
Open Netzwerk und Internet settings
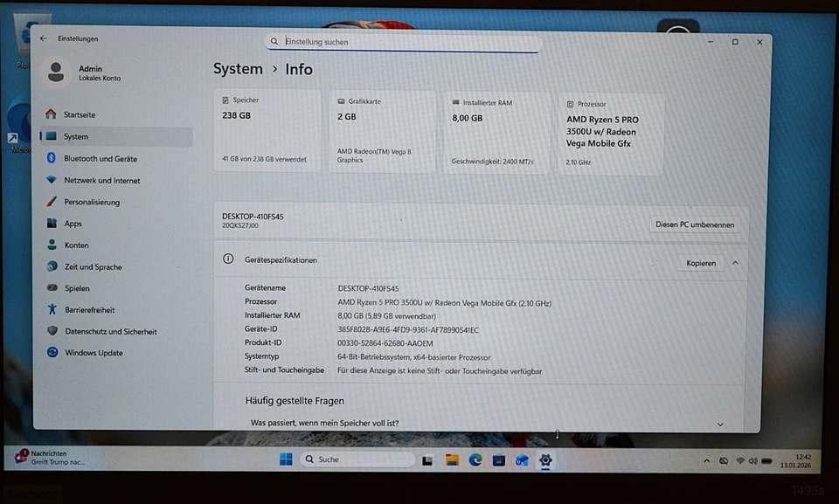(116, 180)
